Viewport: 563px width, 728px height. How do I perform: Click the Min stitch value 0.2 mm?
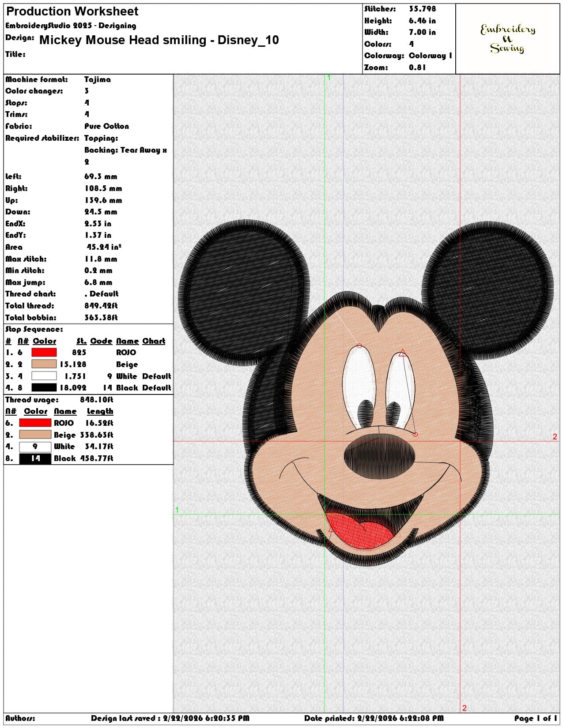coord(98,270)
